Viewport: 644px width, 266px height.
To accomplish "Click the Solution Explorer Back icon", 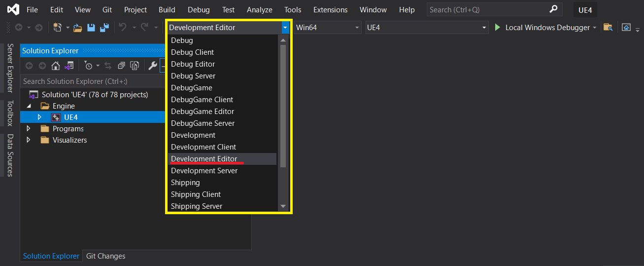I will pyautogui.click(x=29, y=66).
